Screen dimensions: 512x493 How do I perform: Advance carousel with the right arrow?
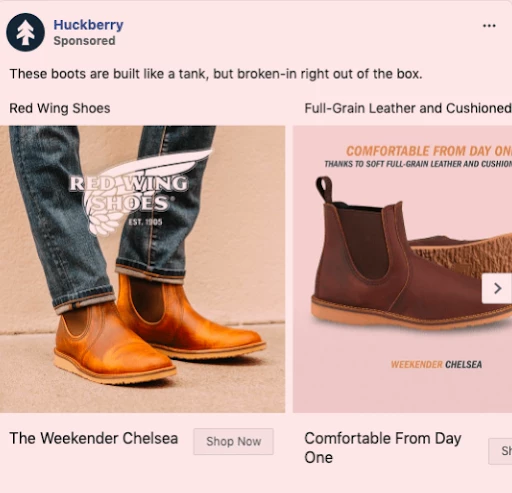click(497, 288)
